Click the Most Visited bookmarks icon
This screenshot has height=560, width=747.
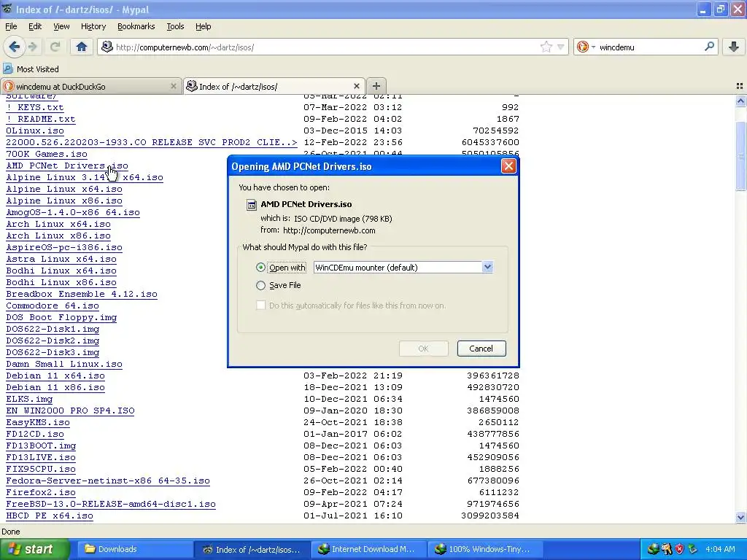7,69
